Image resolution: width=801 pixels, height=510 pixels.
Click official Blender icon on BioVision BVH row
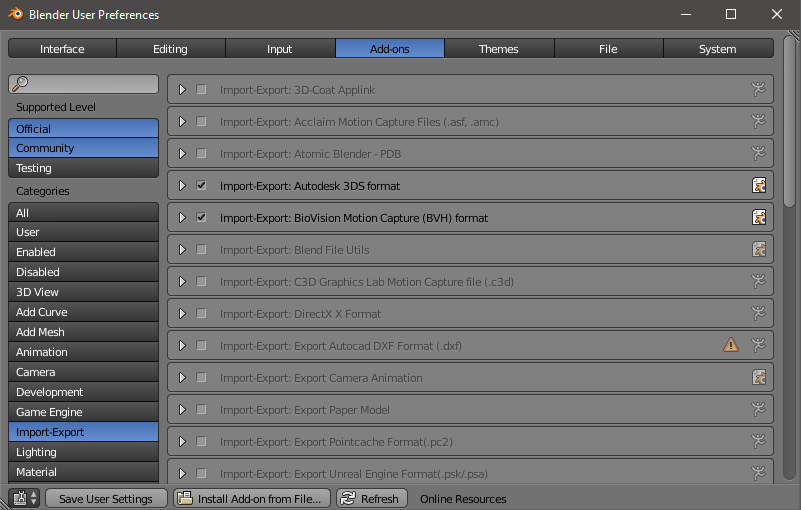[x=759, y=218]
